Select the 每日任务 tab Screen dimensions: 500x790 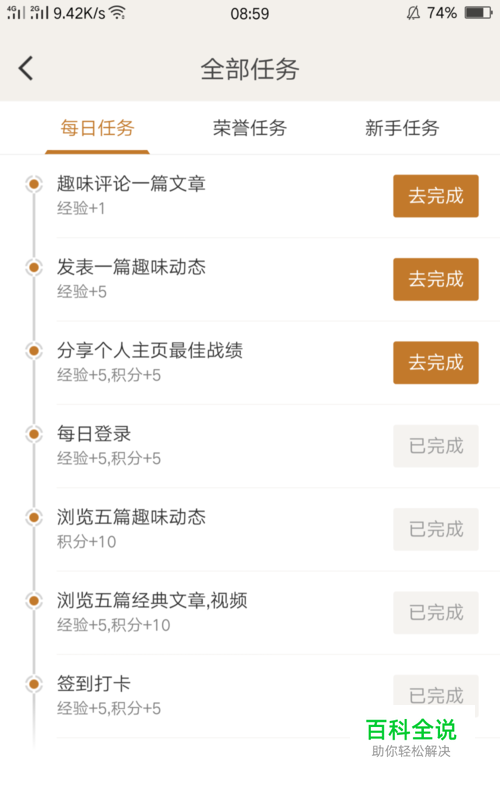coord(97,128)
